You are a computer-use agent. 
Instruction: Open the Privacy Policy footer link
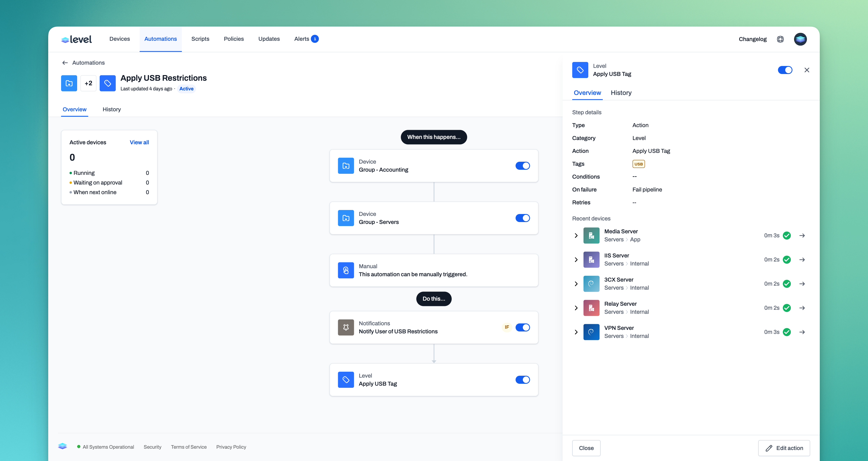(231, 447)
